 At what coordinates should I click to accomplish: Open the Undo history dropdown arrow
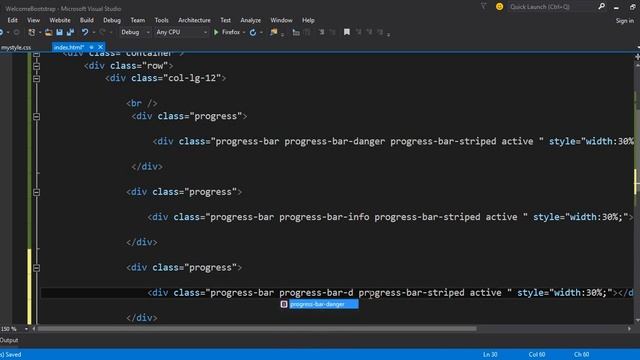(94, 32)
